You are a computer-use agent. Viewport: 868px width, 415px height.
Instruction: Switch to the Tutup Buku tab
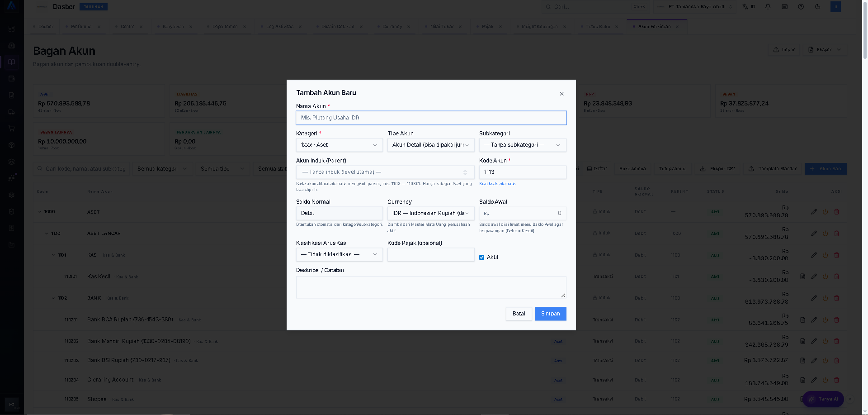tap(598, 27)
